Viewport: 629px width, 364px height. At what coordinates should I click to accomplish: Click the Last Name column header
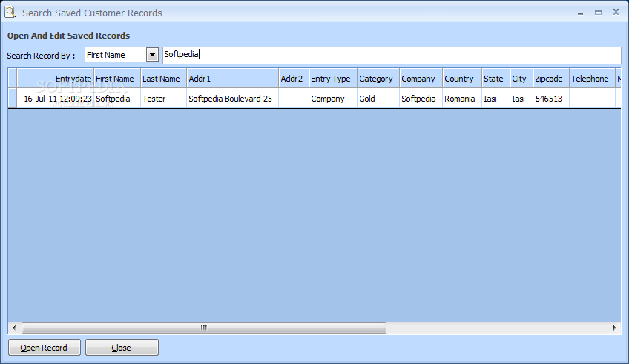[x=164, y=79]
